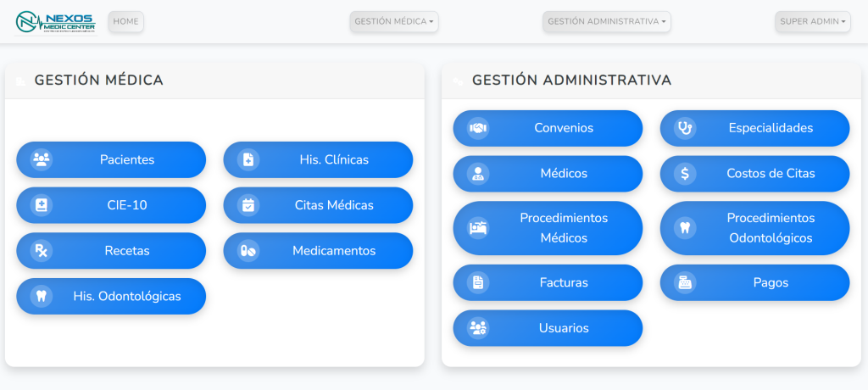Click the Citas Médicas calendar icon
The height and width of the screenshot is (390, 868).
pyautogui.click(x=248, y=205)
